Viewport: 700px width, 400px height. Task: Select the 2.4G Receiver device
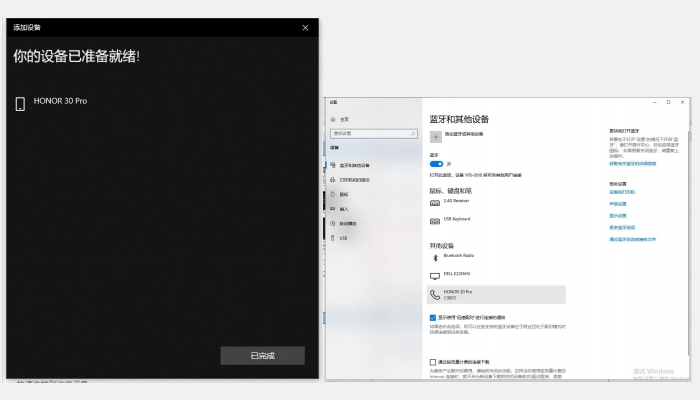[451, 202]
